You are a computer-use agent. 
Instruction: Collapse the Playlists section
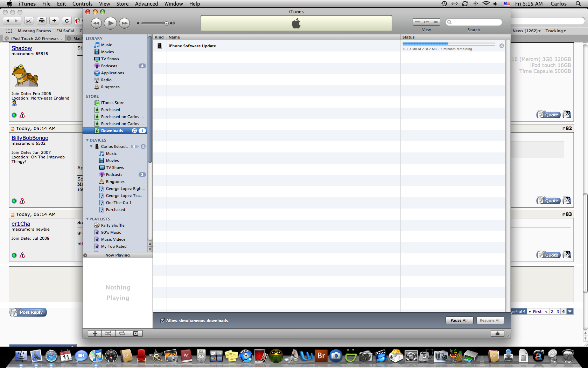point(87,219)
